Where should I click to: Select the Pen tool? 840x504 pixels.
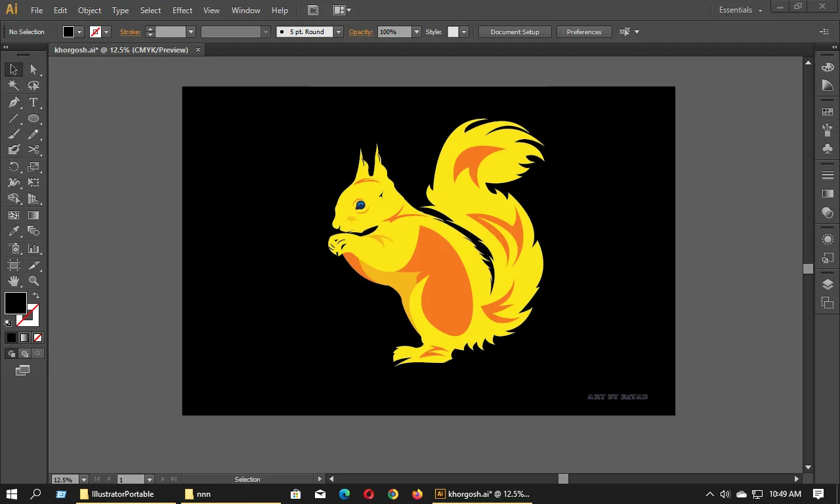click(13, 102)
